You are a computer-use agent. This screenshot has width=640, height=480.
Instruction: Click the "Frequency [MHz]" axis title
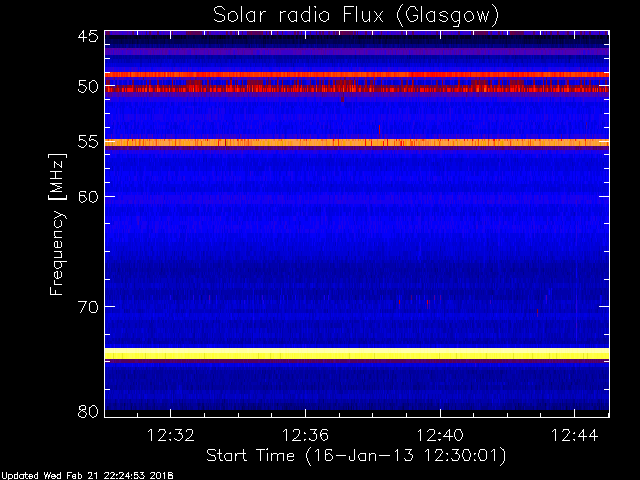coord(57,224)
